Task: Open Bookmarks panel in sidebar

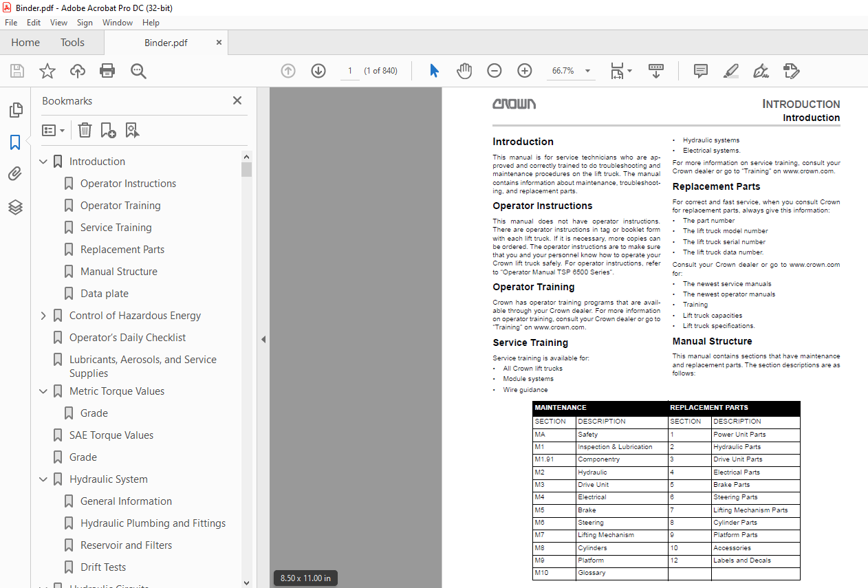Action: coord(15,142)
